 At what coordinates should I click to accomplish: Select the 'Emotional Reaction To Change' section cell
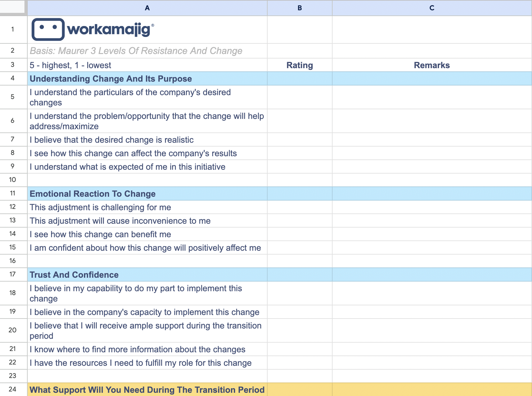point(147,194)
